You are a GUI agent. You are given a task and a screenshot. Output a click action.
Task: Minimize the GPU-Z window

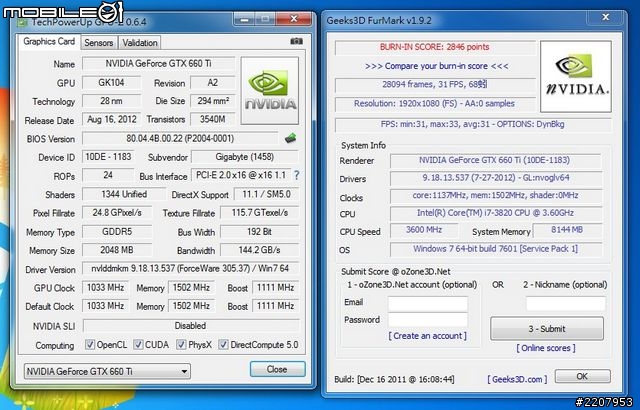point(244,19)
